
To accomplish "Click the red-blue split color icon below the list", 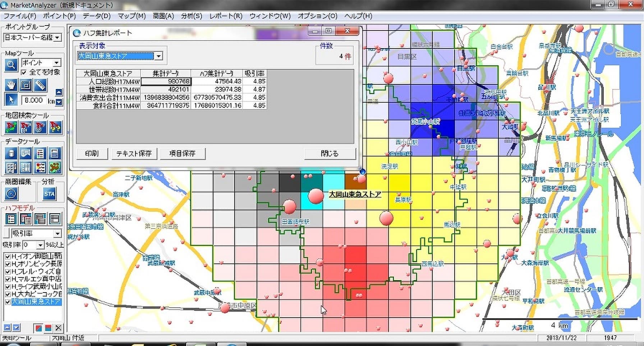I will [x=48, y=328].
